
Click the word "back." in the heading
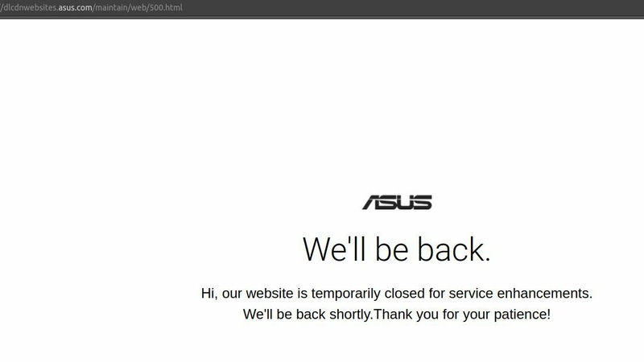click(x=454, y=249)
